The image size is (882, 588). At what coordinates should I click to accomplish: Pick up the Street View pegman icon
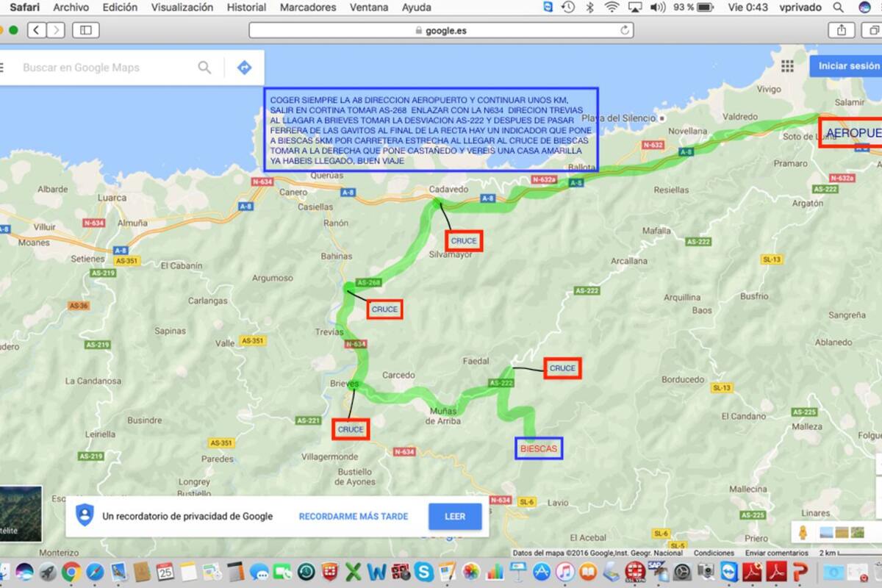803,532
